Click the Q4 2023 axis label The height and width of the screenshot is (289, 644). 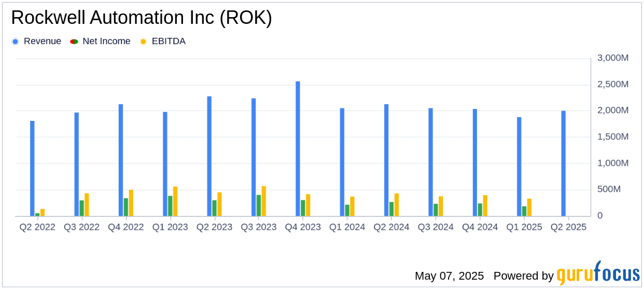tap(303, 227)
